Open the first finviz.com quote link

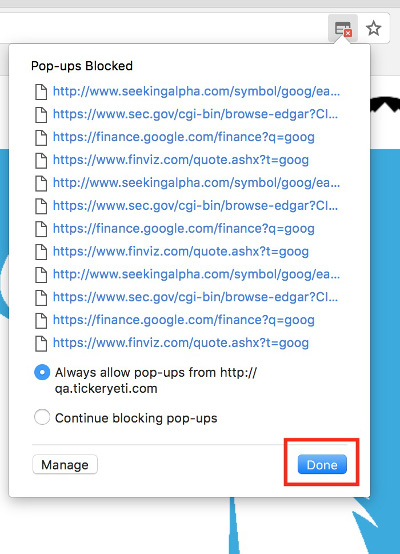[x=181, y=160]
